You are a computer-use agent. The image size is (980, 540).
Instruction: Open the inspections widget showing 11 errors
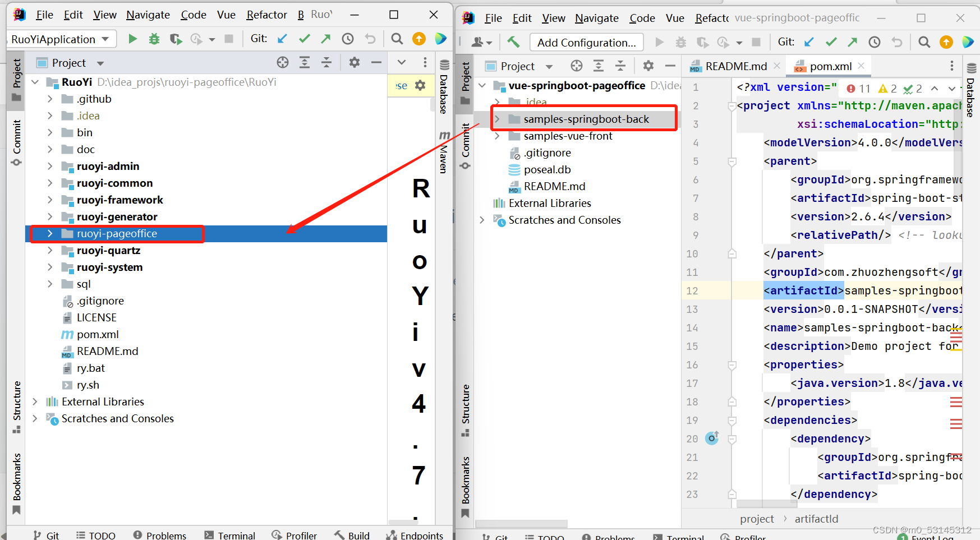[857, 88]
